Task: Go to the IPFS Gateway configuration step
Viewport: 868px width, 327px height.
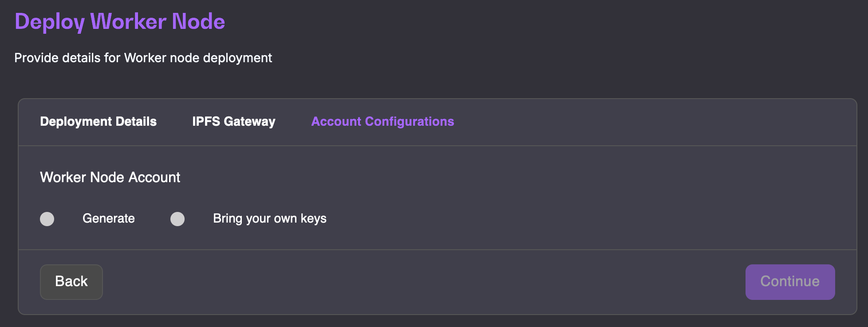Action: click(x=233, y=122)
